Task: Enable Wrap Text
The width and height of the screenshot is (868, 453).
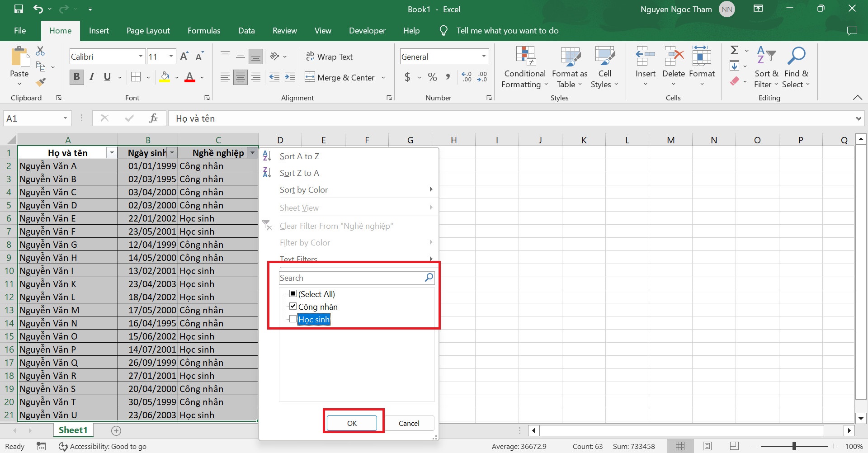Action: pyautogui.click(x=329, y=57)
